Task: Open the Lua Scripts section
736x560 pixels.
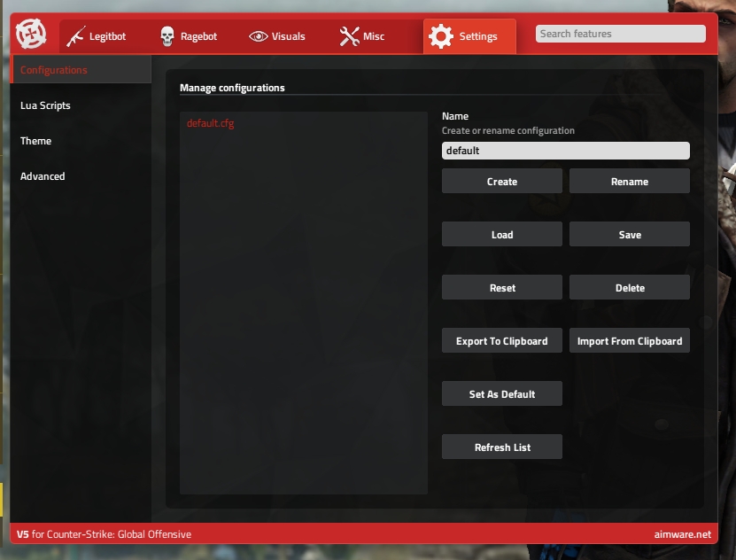Action: (x=45, y=105)
